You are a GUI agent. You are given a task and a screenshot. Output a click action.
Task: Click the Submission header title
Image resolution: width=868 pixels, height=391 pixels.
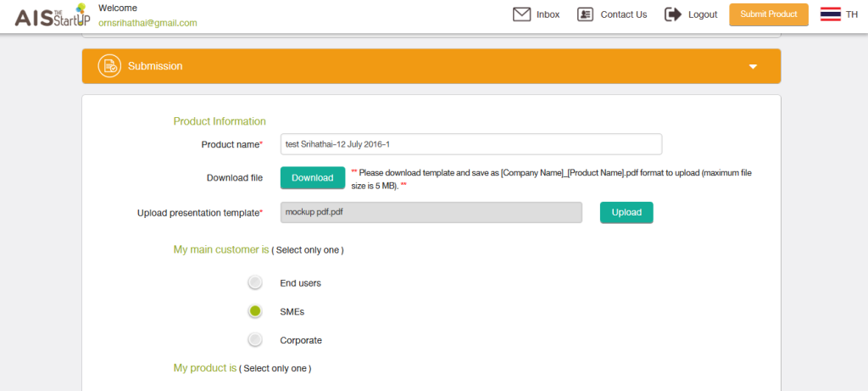pos(156,66)
